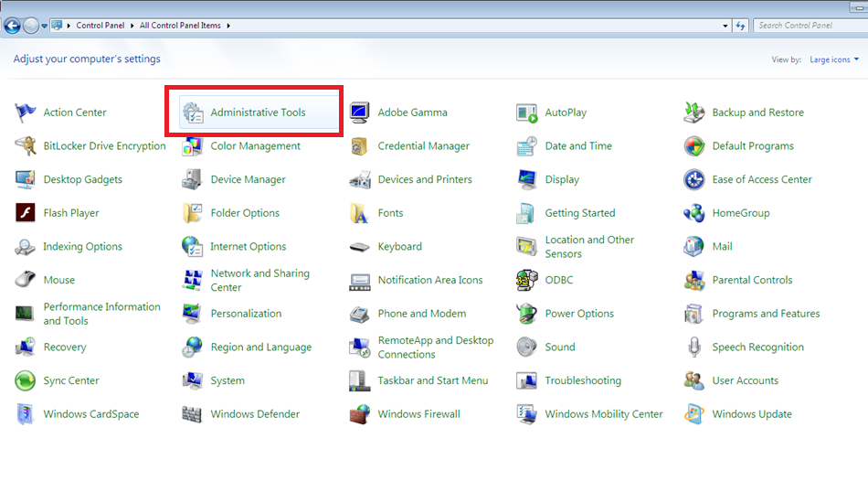Image resolution: width=868 pixels, height=481 pixels.
Task: Open the Sound speaker icon
Action: click(x=526, y=347)
